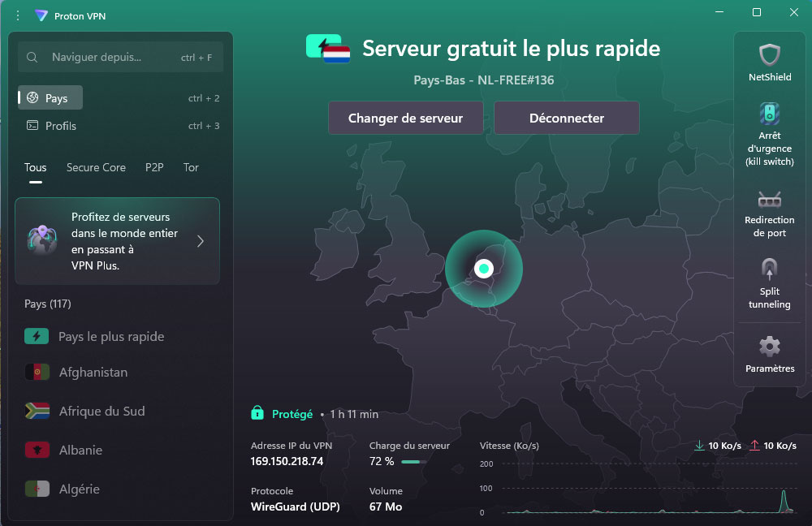Click the server load bar at 72 %

pyautogui.click(x=414, y=462)
